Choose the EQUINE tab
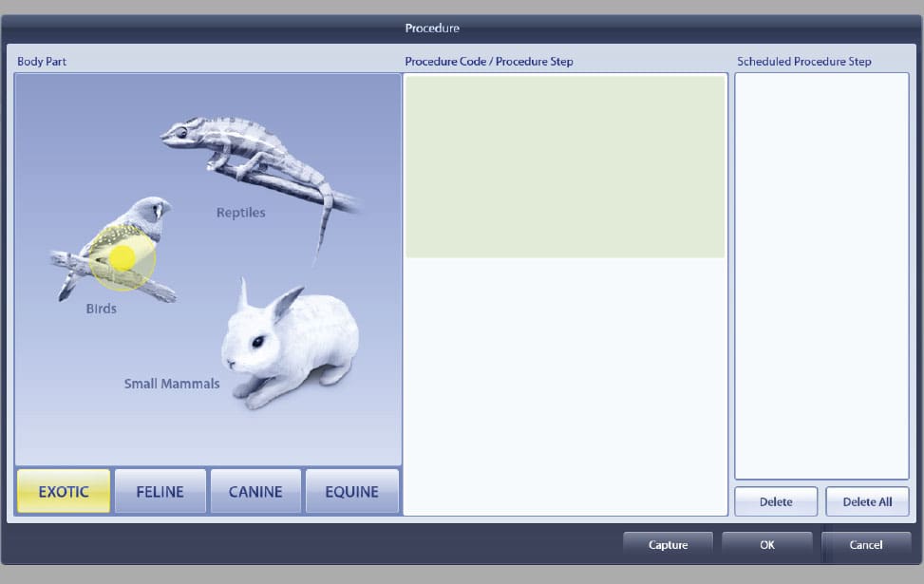Viewport: 924px width, 584px height. [351, 491]
